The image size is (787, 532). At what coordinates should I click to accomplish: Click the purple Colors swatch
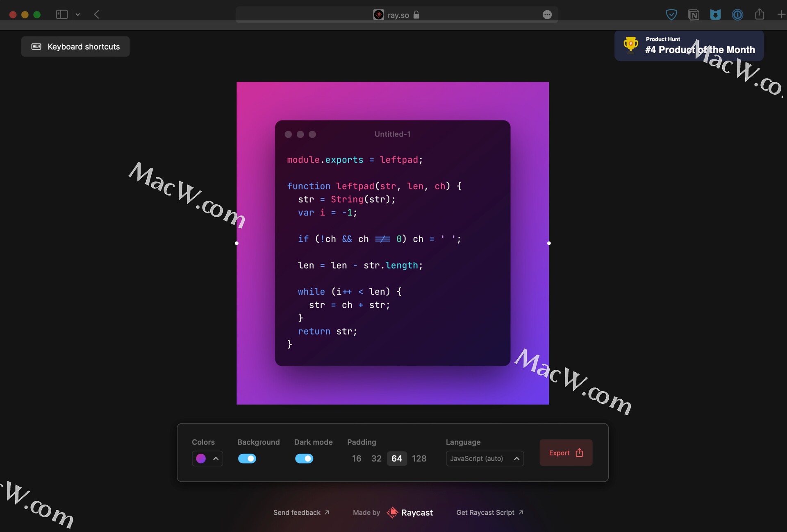(x=201, y=459)
